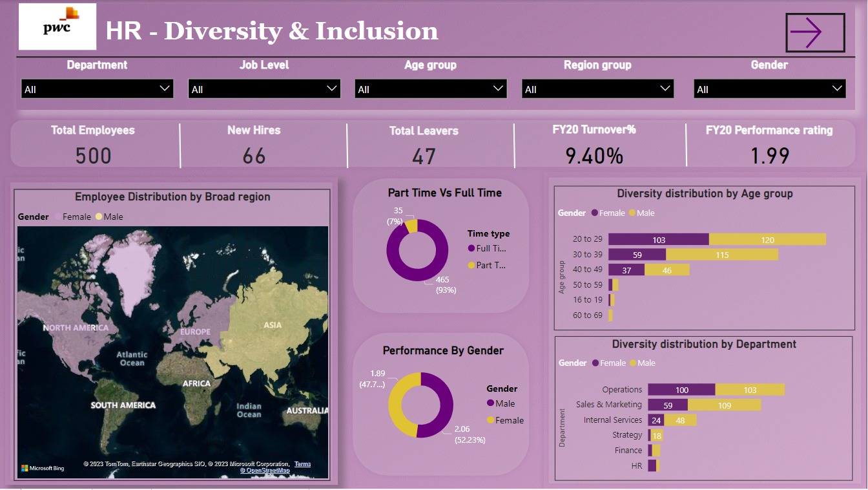
Task: Click the next page arrow icon
Action: pos(815,32)
